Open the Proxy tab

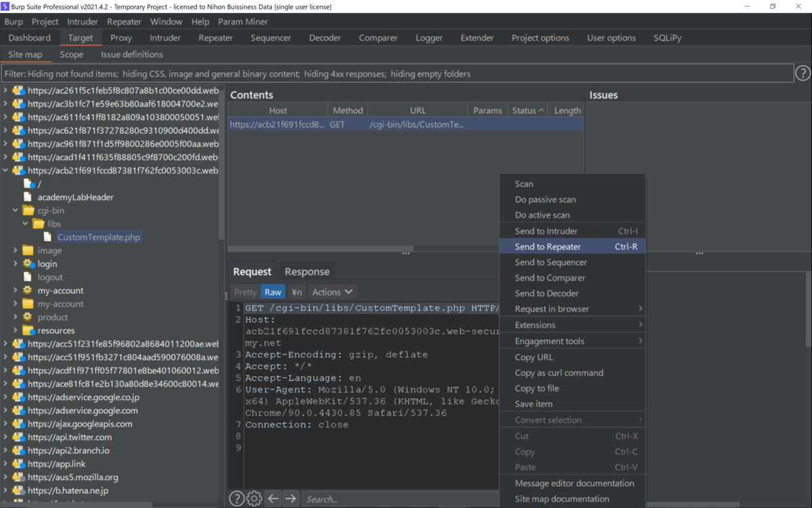pyautogui.click(x=121, y=38)
